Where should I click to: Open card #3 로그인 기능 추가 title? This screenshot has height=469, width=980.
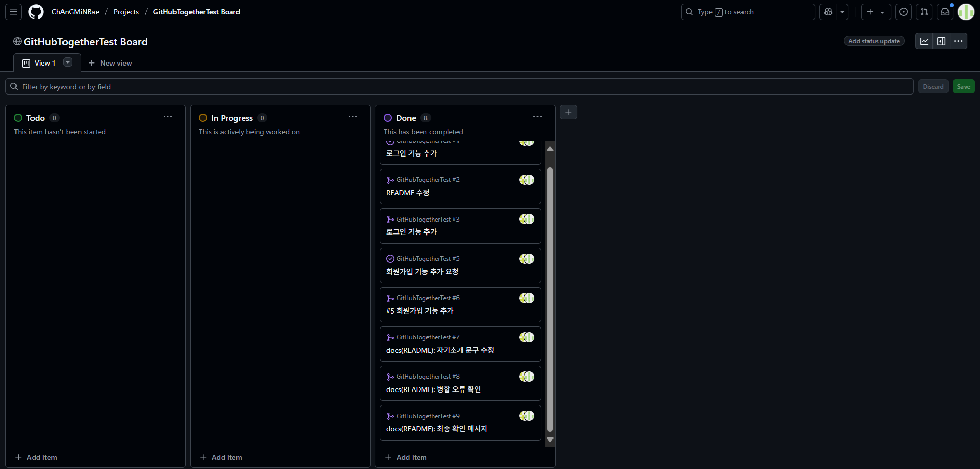(412, 232)
